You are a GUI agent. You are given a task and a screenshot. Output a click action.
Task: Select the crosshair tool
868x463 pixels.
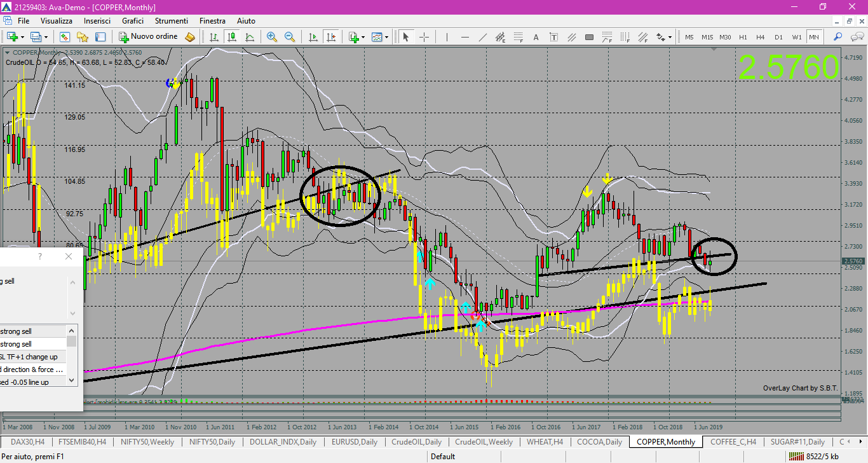coord(424,37)
